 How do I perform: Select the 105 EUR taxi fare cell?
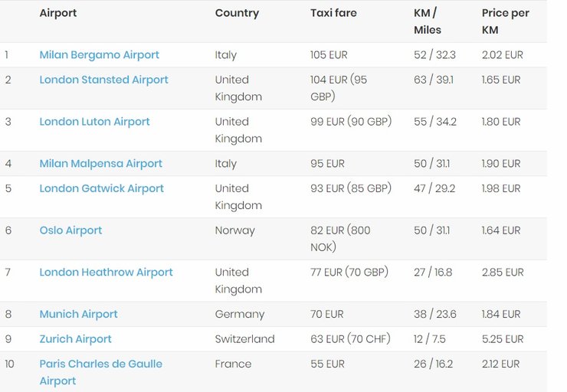[x=329, y=55]
